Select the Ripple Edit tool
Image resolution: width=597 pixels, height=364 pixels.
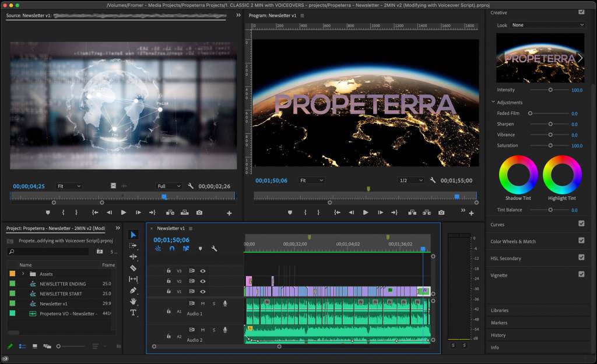[x=133, y=257]
